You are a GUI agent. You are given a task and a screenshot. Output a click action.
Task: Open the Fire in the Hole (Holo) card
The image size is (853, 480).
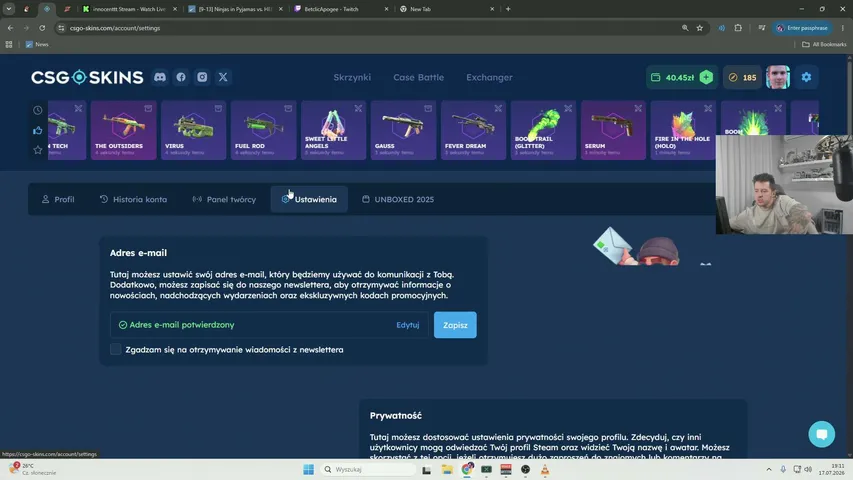683,130
